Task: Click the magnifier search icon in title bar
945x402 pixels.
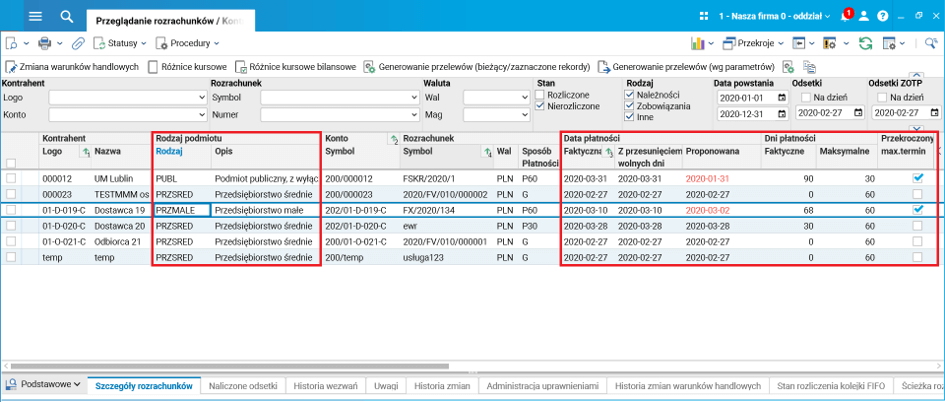Action: [x=67, y=16]
